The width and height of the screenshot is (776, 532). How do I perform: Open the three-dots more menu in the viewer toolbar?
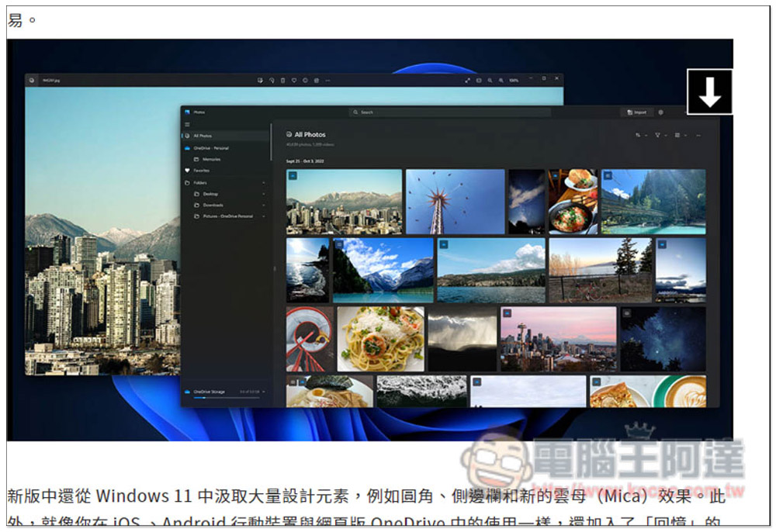[327, 80]
